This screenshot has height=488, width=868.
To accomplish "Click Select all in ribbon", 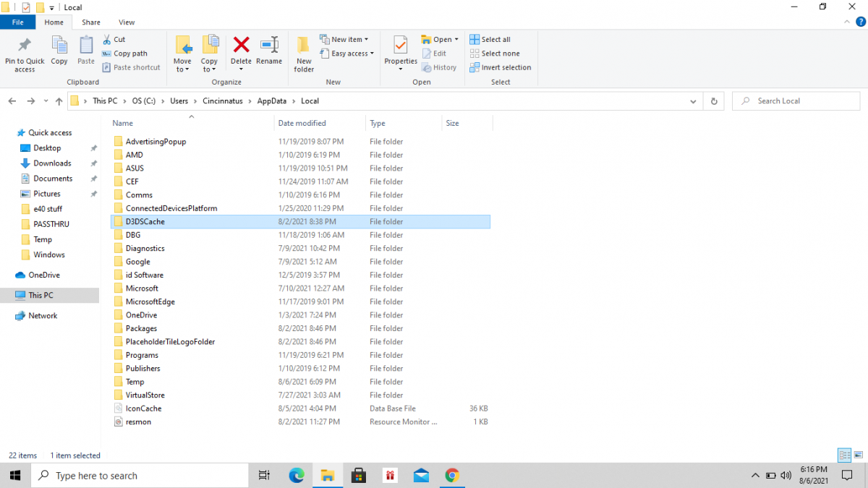I will pos(490,40).
